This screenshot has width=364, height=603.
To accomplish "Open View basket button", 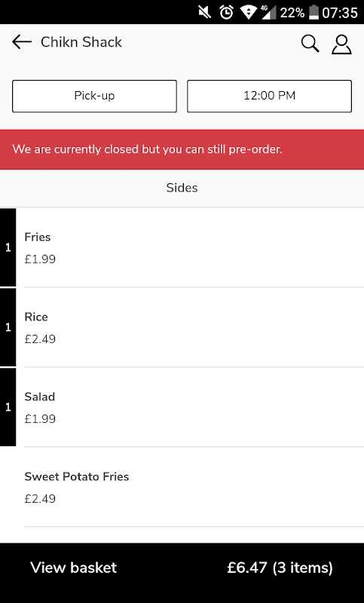I will pyautogui.click(x=182, y=568).
